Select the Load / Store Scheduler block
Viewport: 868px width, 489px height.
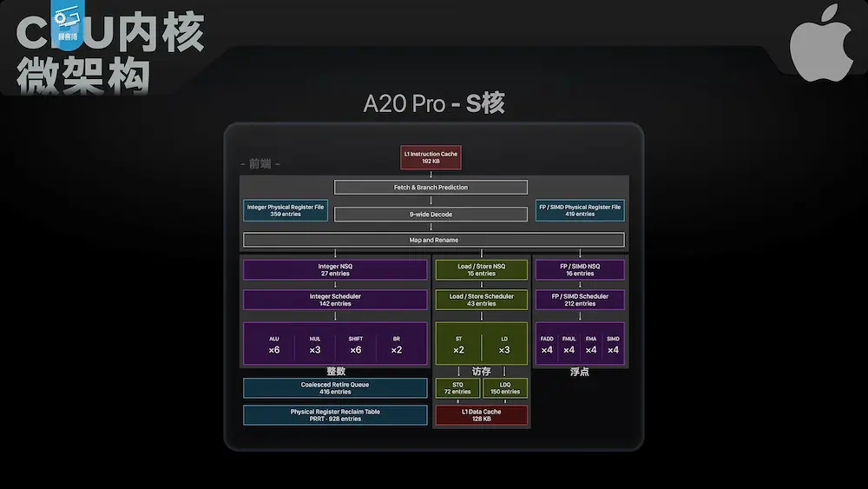tap(481, 300)
